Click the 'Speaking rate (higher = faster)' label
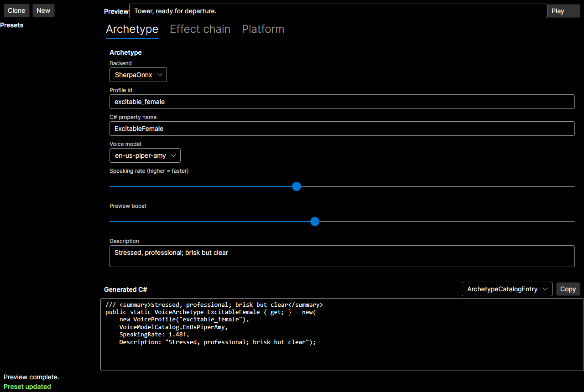 point(149,171)
